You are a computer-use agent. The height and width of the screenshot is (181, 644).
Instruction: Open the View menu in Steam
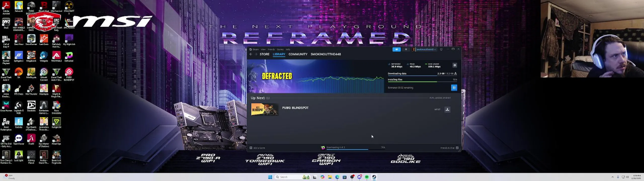263,49
